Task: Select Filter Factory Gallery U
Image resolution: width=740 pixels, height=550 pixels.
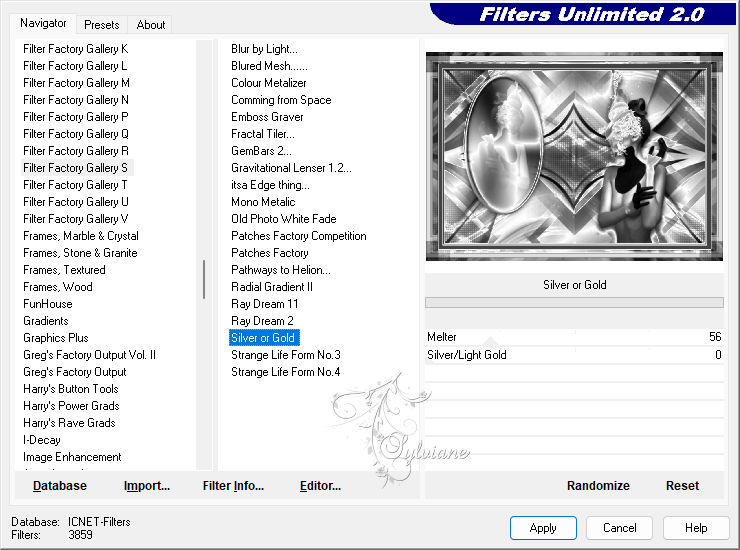Action: coord(76,202)
